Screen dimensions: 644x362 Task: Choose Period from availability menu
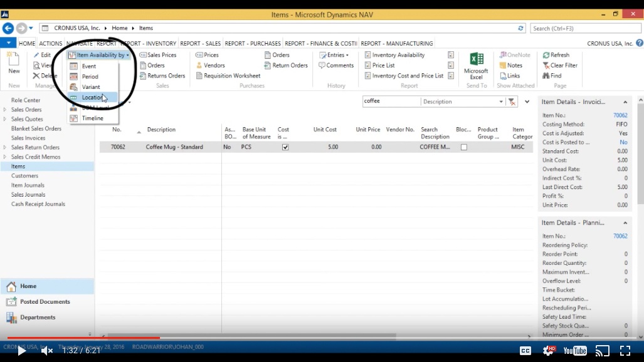click(93, 77)
